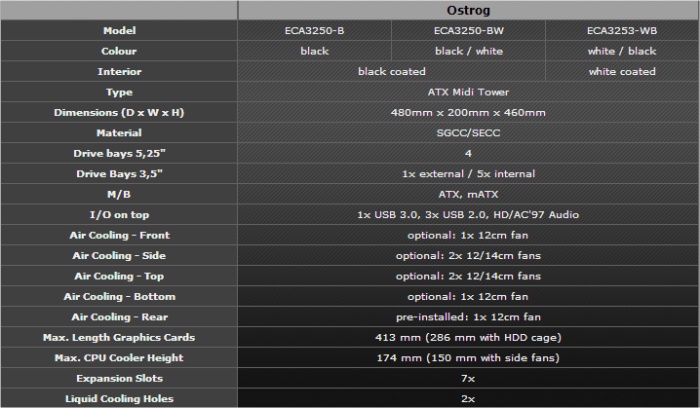Click the 'ATX, mATX' value
The image size is (700, 408).
468,194
